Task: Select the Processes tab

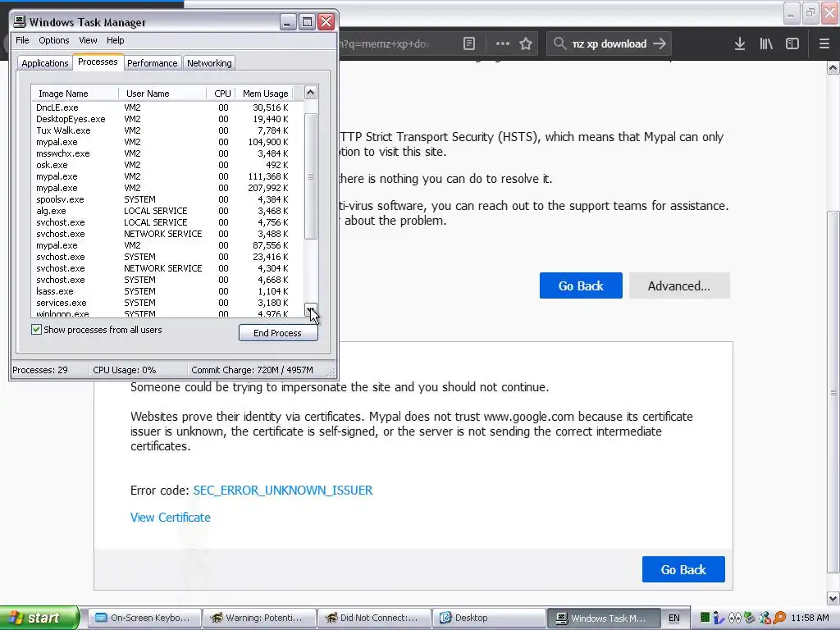Action: pyautogui.click(x=98, y=62)
